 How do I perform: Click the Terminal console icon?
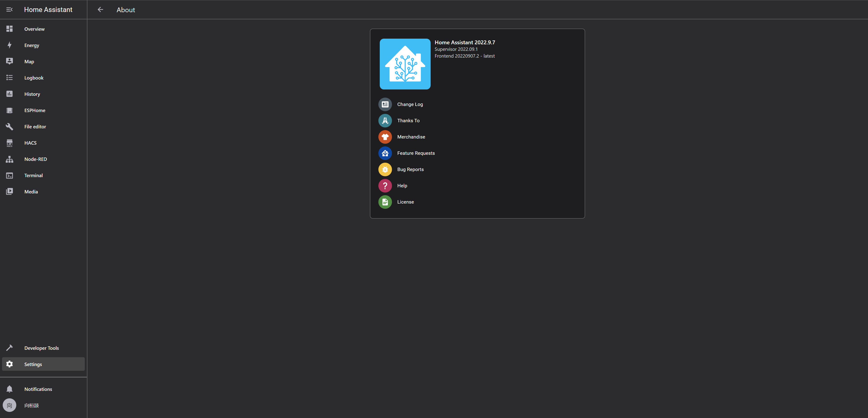(x=9, y=176)
